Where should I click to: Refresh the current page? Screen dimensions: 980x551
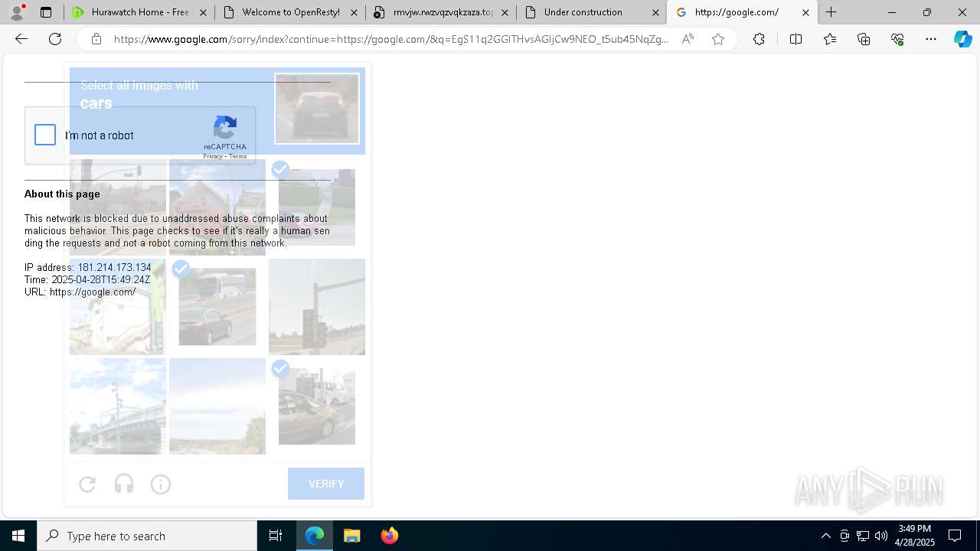[55, 39]
